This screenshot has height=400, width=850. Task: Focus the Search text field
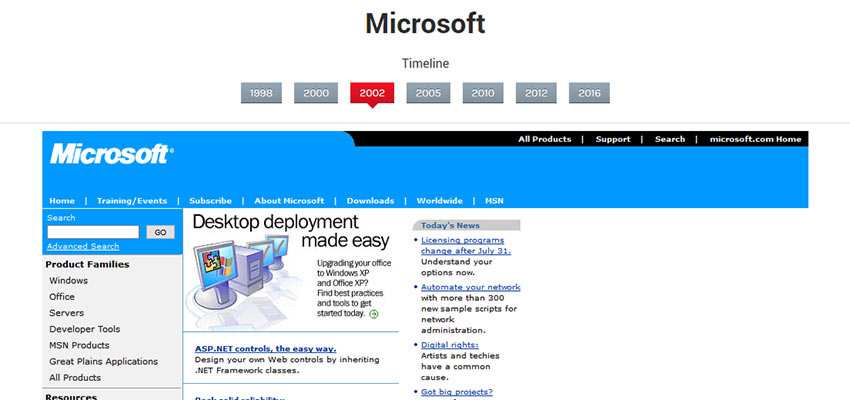(x=93, y=232)
